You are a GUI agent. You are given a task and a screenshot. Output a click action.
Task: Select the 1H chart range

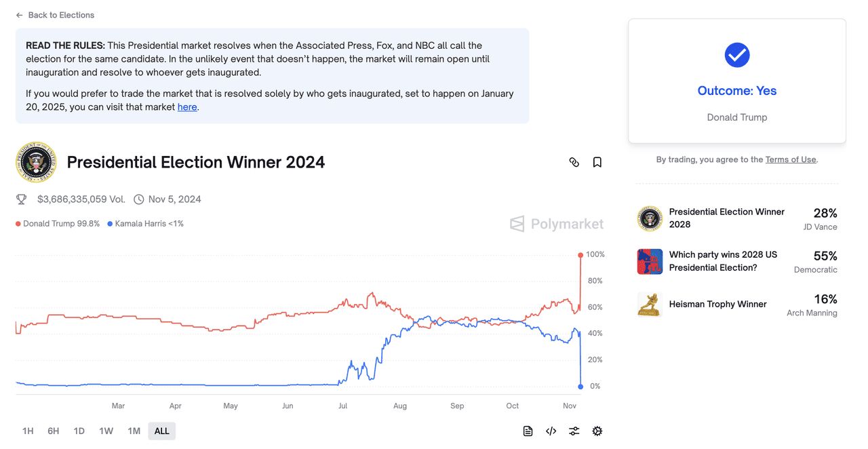[28, 431]
